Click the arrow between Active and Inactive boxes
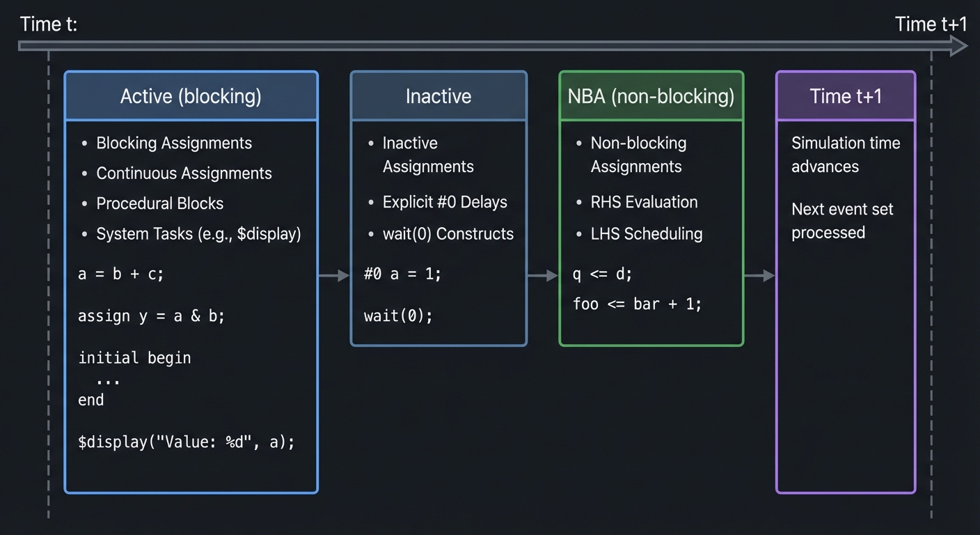 coord(333,275)
